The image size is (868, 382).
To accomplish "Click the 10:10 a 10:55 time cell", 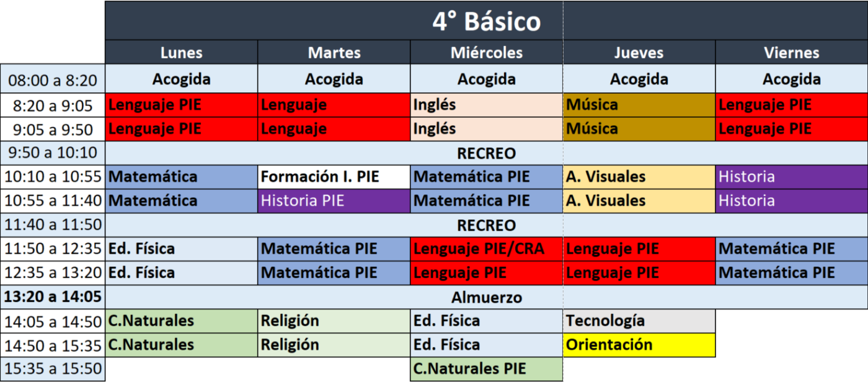I will pos(53,177).
